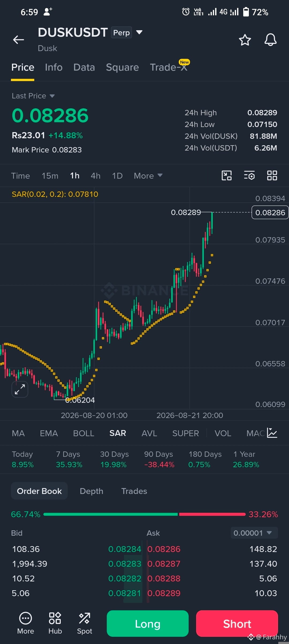The image size is (289, 644).
Task: Tap the large 0.08286 last price
Action: click(50, 116)
